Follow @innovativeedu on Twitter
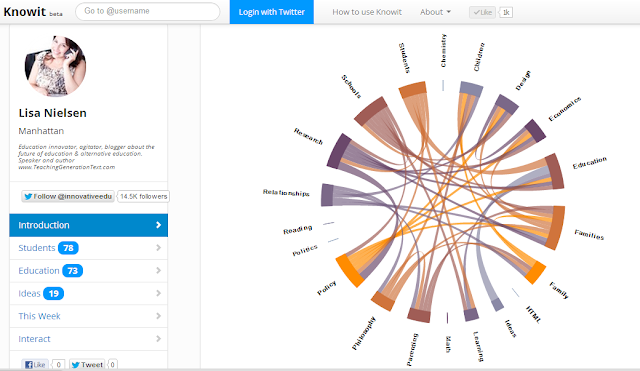 click(x=68, y=196)
